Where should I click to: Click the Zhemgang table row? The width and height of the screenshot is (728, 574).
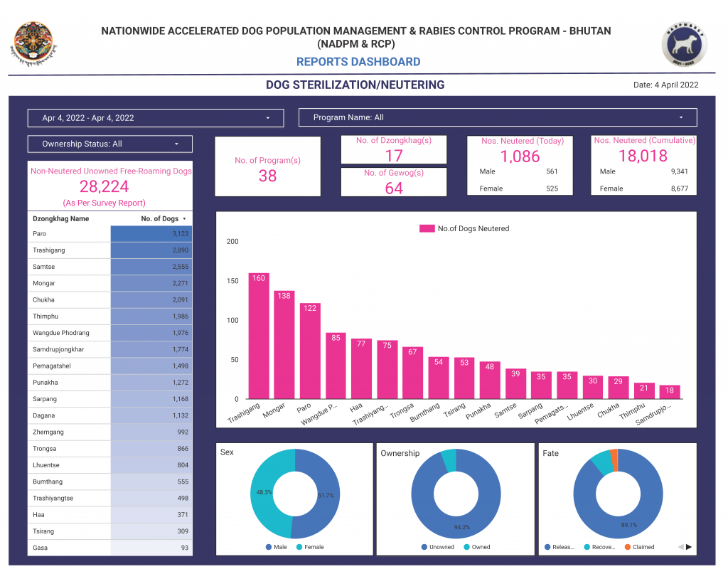(x=110, y=432)
